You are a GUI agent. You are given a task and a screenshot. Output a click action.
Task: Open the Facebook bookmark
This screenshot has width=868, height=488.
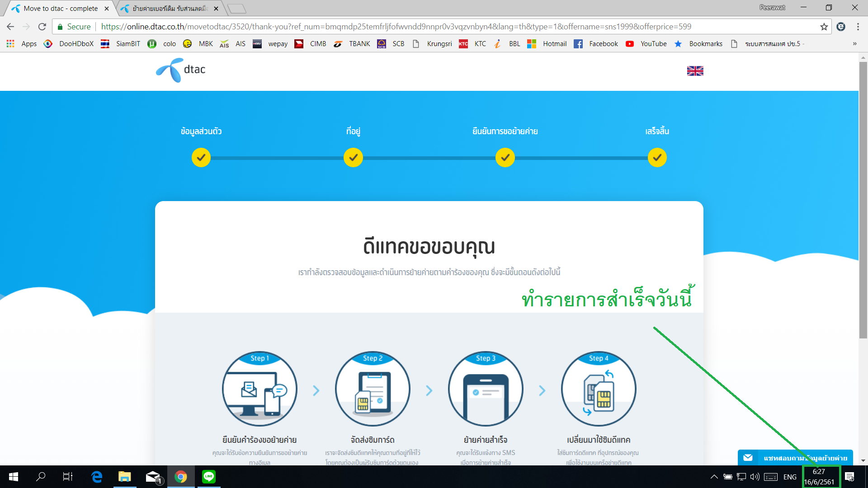(596, 44)
